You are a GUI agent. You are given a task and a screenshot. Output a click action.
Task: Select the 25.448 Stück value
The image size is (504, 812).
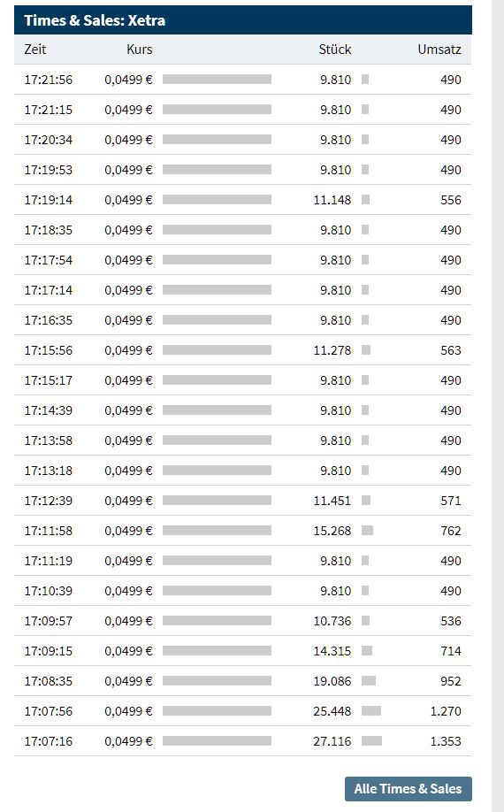[332, 711]
